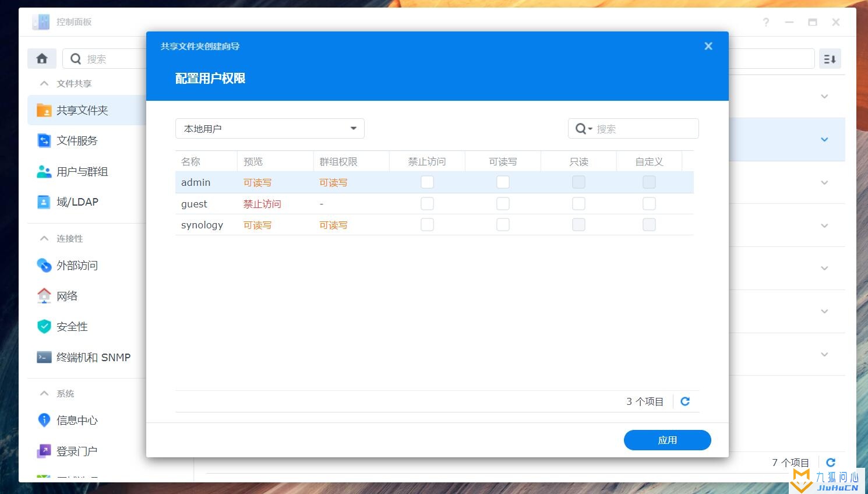Check Read/Write (可读写) for synology

tap(503, 224)
